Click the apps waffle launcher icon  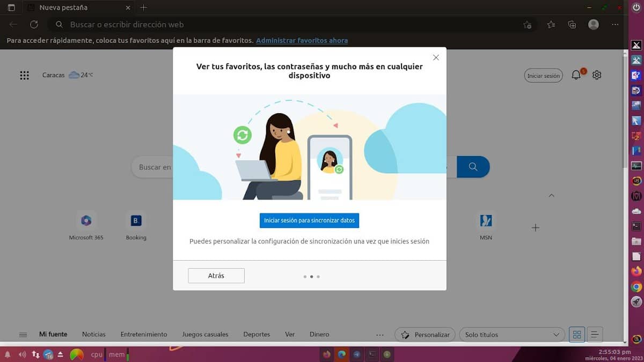[24, 75]
